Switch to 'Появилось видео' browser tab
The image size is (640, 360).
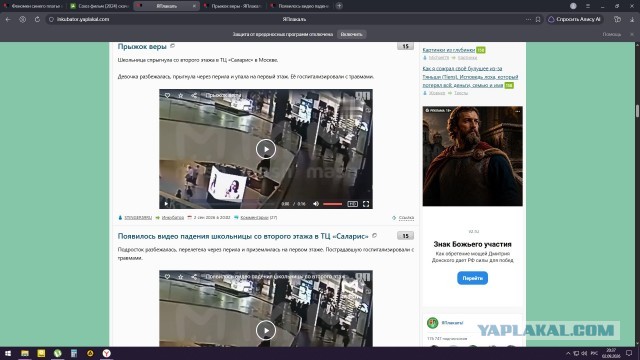click(300, 6)
